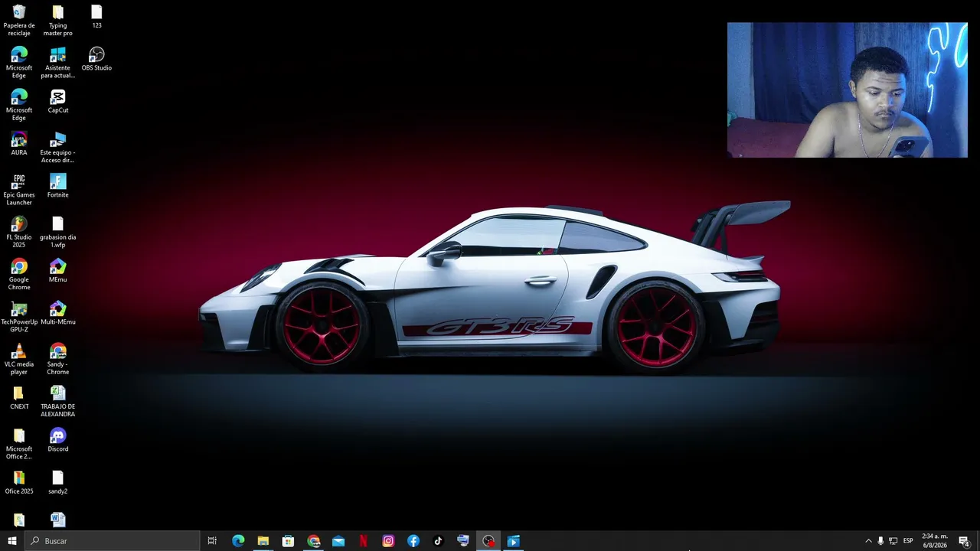Launch Microsoft Edge from the taskbar
This screenshot has height=551, width=980.
238,541
